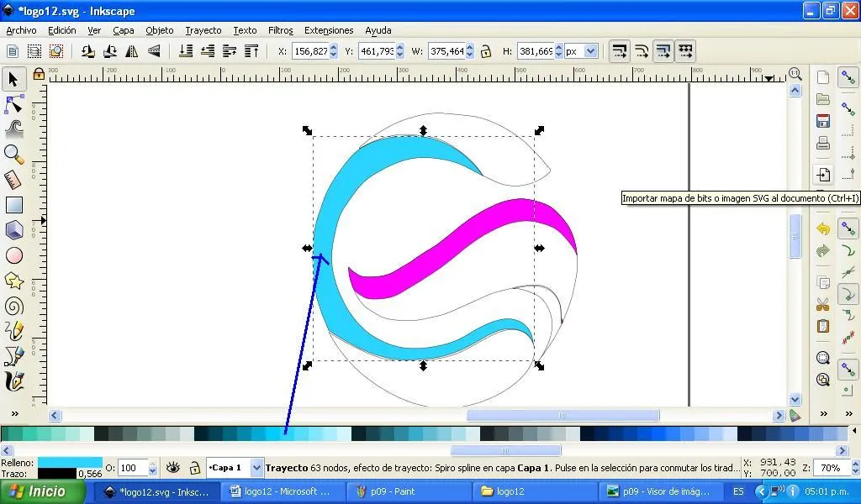Click Zoom to fit drawing icon
The height and width of the screenshot is (504, 861).
coord(822,380)
